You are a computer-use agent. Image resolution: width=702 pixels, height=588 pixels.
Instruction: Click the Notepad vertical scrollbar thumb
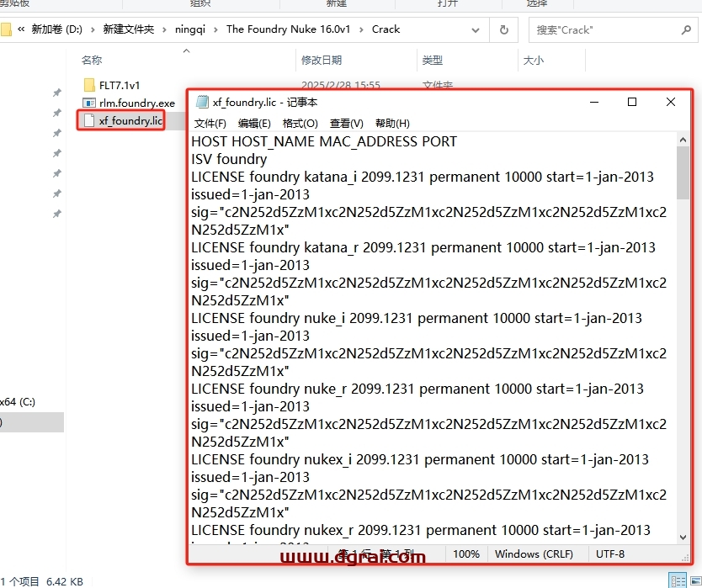click(x=683, y=172)
